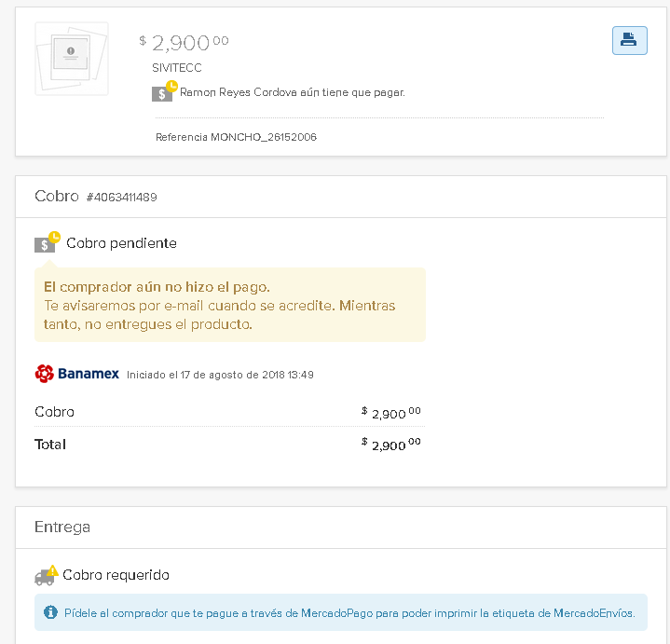Screen dimensions: 670x644
Task: Click the Banamex logo
Action: [x=77, y=374]
